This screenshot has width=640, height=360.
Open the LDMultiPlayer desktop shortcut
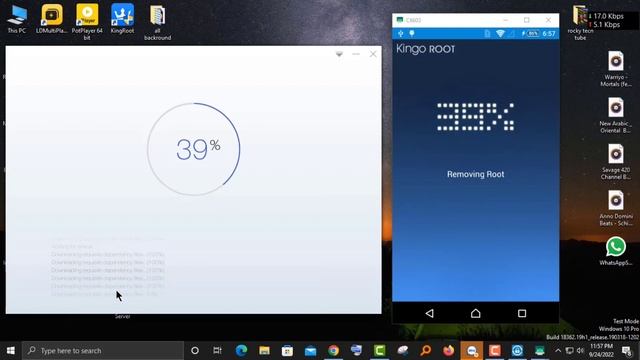(52, 19)
